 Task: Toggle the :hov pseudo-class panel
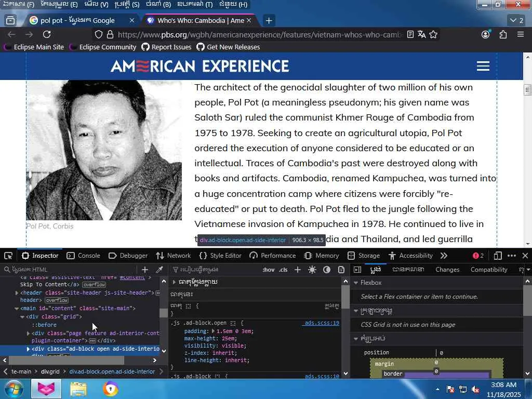269,270
